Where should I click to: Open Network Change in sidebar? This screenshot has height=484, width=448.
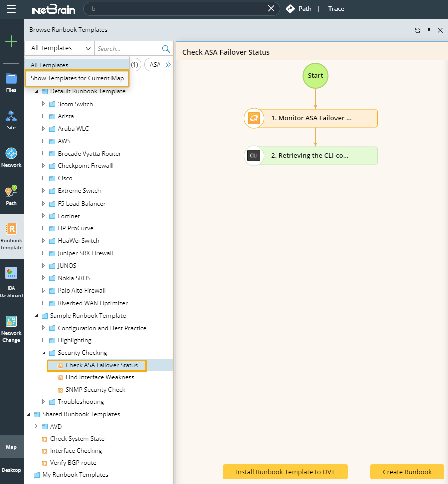click(x=11, y=329)
